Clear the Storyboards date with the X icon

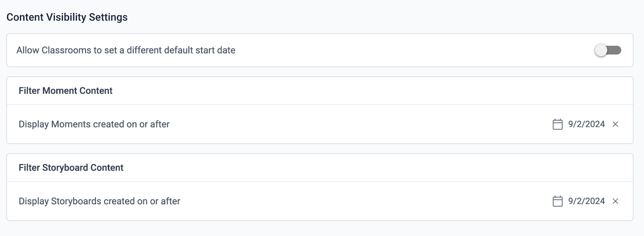[x=615, y=201]
